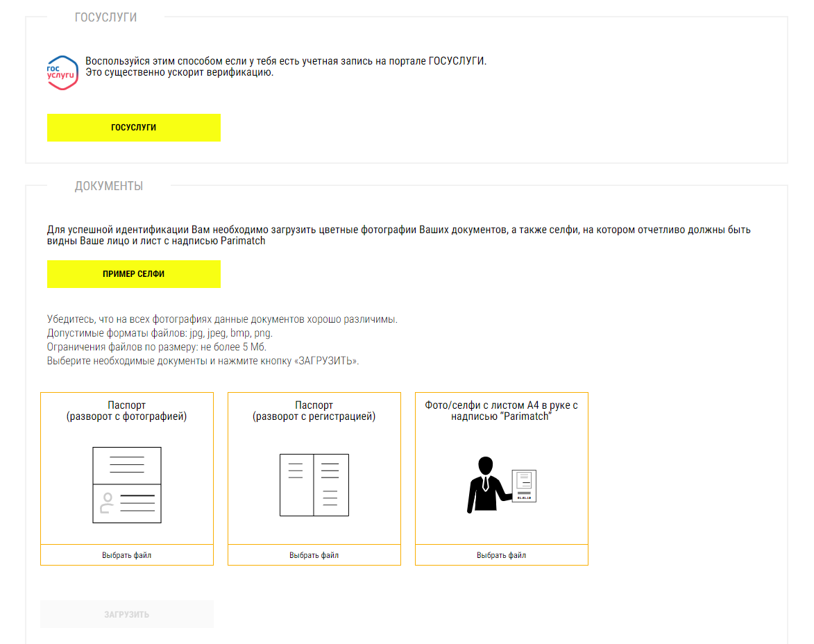This screenshot has height=644, width=814.
Task: Open the ПРИМЕР СЕЛФИ example
Action: (133, 274)
